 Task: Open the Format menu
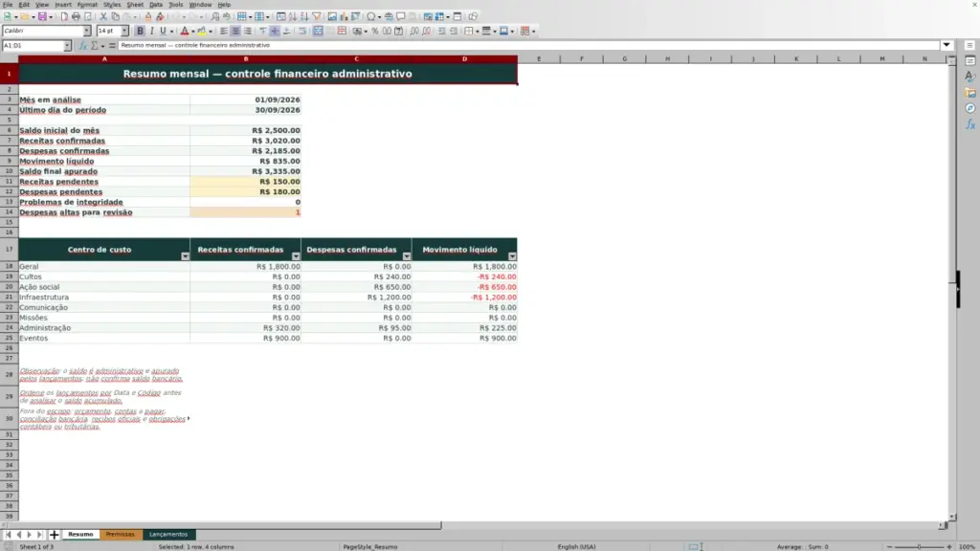pos(87,5)
